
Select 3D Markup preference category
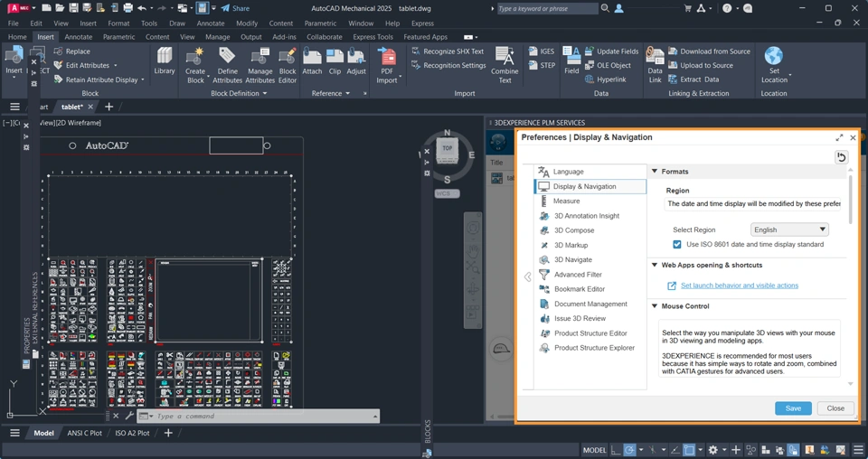tap(590, 245)
